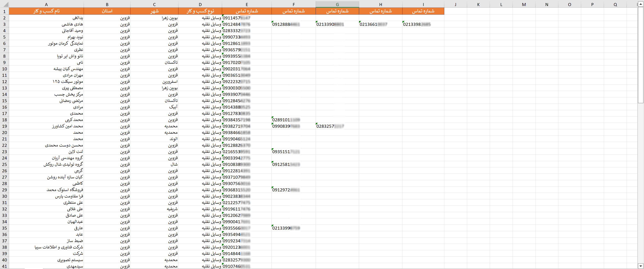The image size is (644, 269).
Task: Select cell 'مصطفی پیری'
Action: (46, 88)
